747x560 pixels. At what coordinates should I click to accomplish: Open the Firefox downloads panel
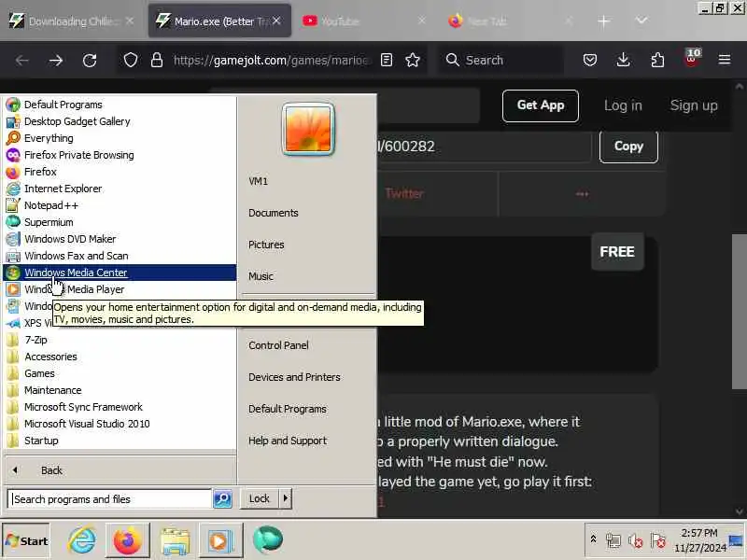[623, 60]
